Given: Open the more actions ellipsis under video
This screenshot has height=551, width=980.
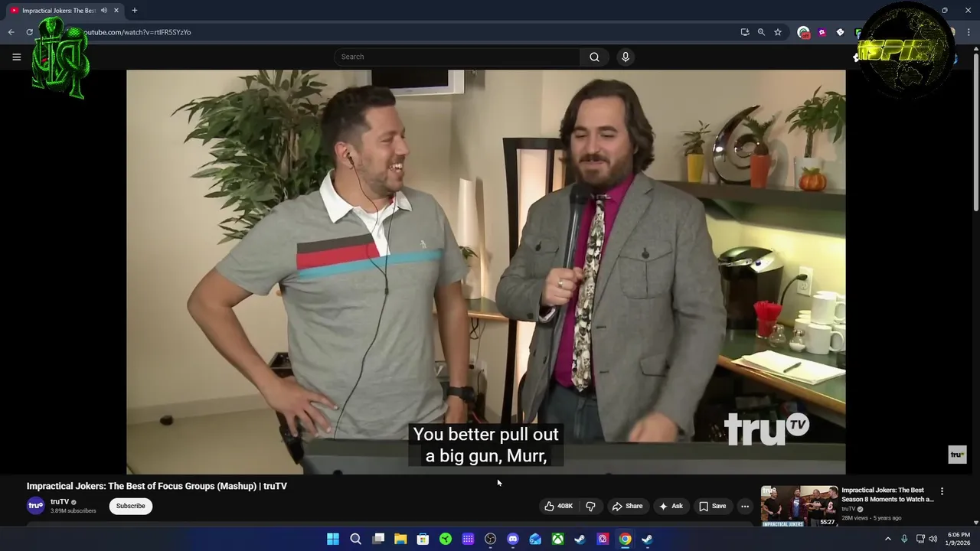Looking at the screenshot, I should pos(745,506).
